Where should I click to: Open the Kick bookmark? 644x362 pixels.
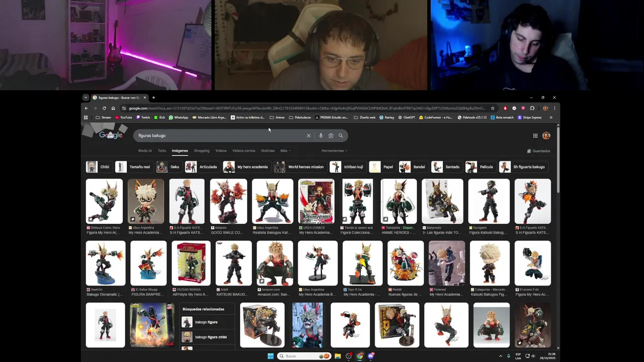tap(159, 118)
